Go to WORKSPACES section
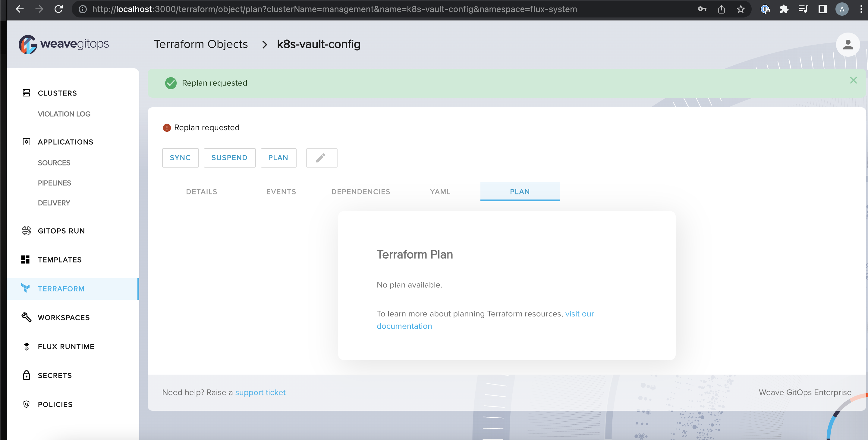868x440 pixels. pyautogui.click(x=64, y=318)
